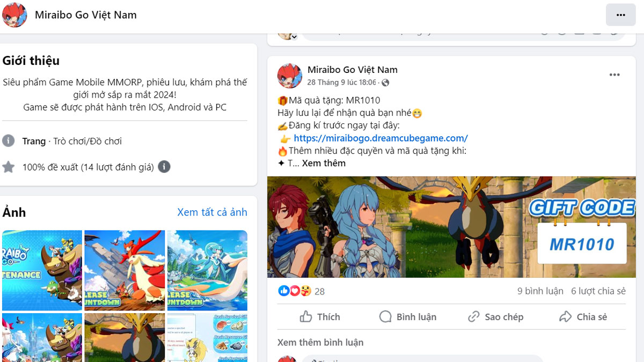644x362 pixels.
Task: Open Xem tất cả ảnh link
Action: [212, 212]
